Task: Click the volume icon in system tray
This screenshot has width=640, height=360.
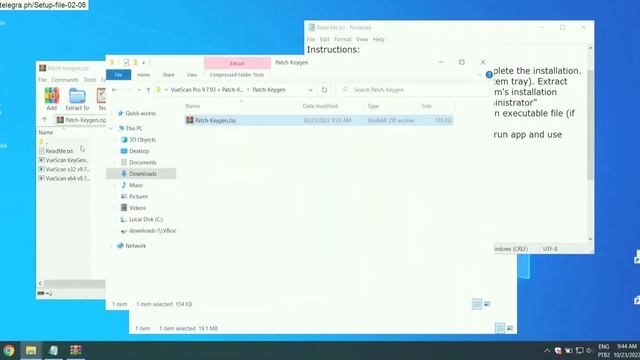Action: tap(589, 351)
